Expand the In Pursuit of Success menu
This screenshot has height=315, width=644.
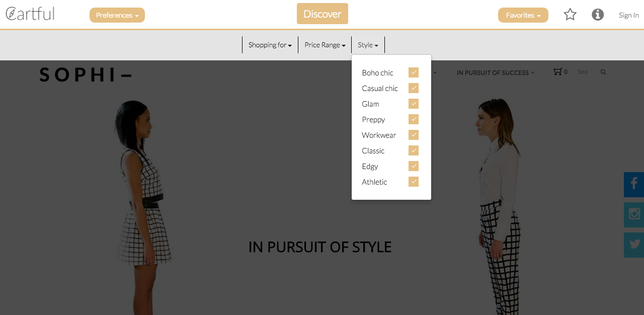tap(496, 72)
